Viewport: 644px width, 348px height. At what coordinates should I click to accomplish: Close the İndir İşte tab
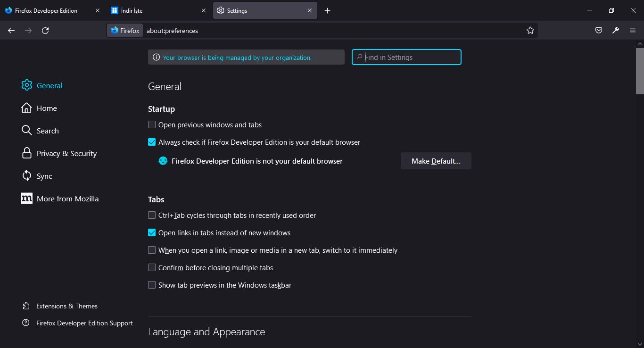[204, 10]
